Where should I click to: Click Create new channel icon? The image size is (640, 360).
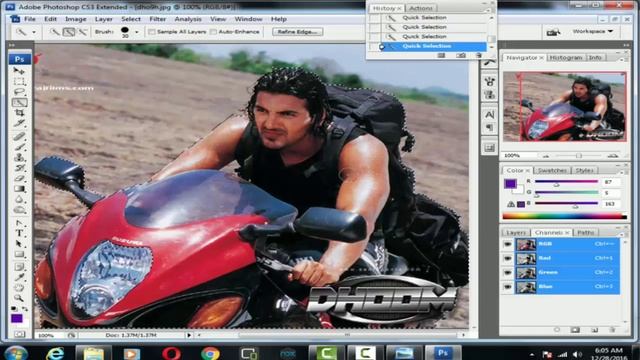coord(594,329)
